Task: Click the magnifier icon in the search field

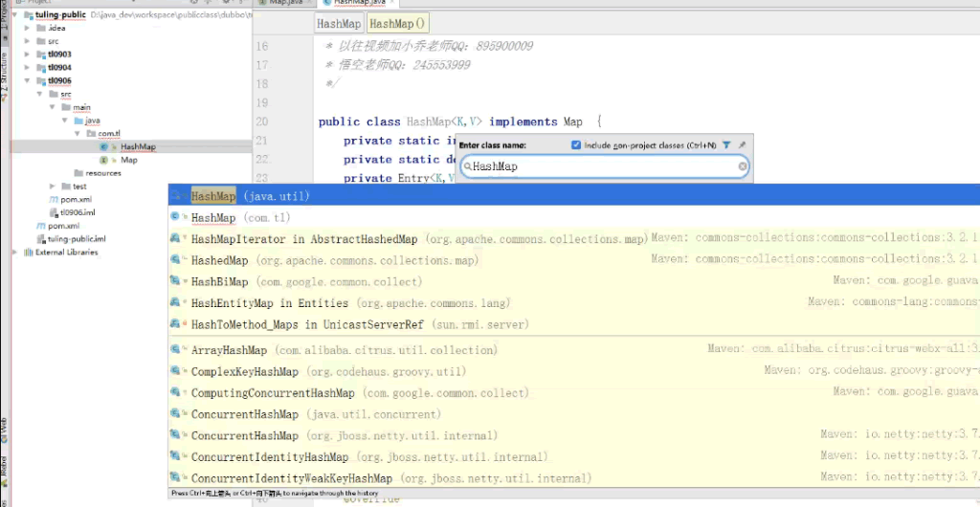Action: [468, 166]
